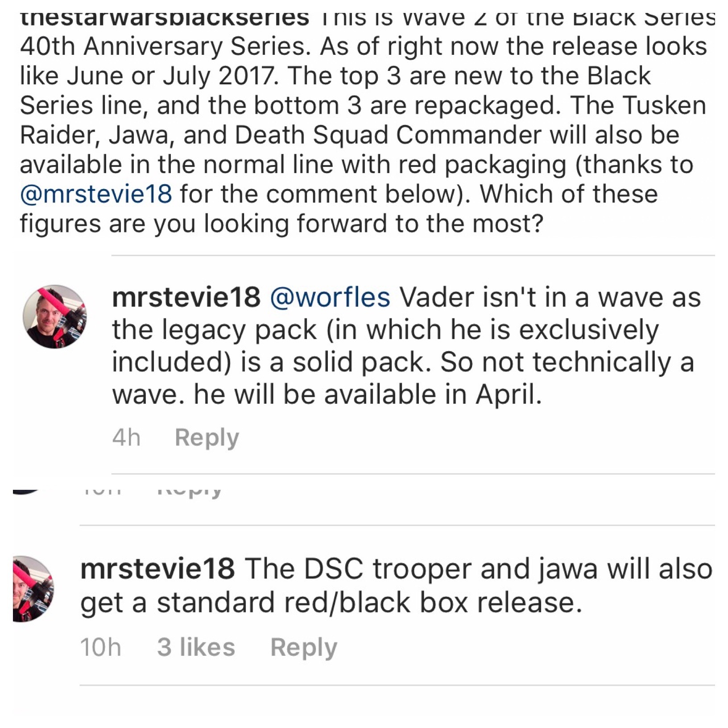The height and width of the screenshot is (728, 728).
Task: Open mrstevie18 avatar beside Vader comment
Action: (55, 317)
